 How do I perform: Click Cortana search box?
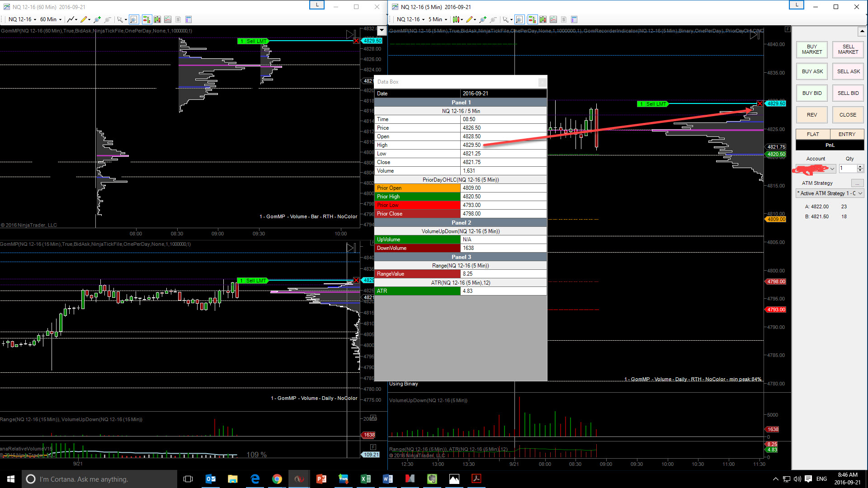tap(99, 479)
